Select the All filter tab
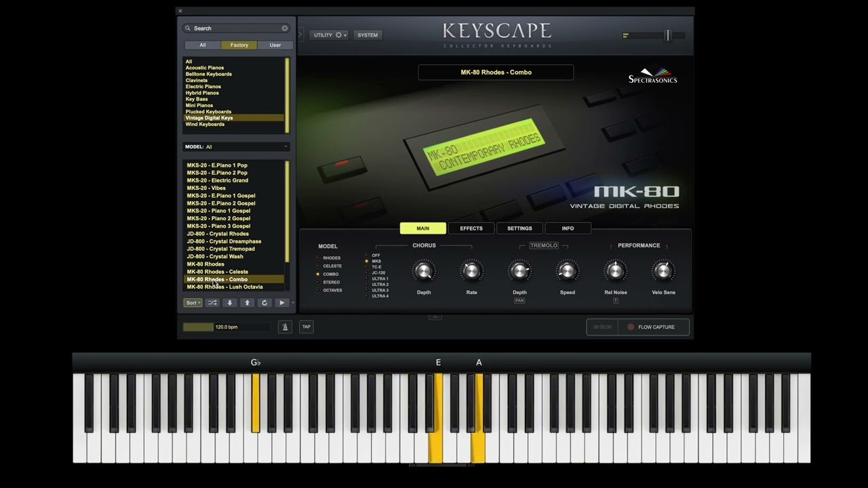868x488 pixels. coord(202,45)
